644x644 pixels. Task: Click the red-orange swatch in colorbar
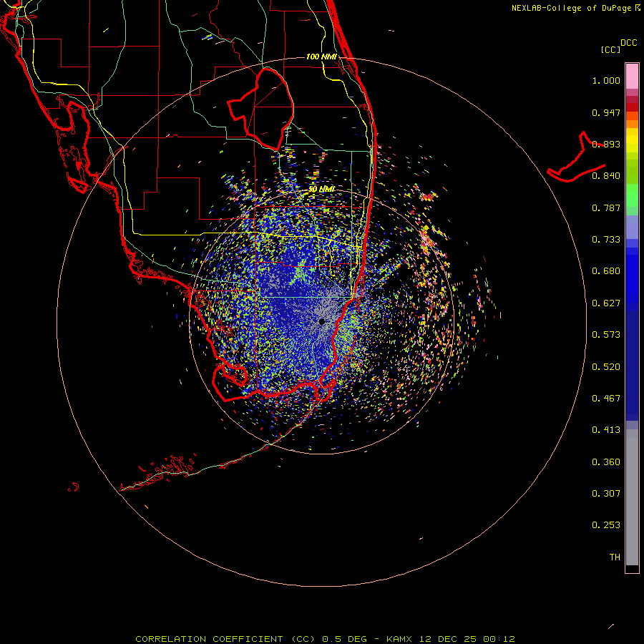(x=632, y=116)
